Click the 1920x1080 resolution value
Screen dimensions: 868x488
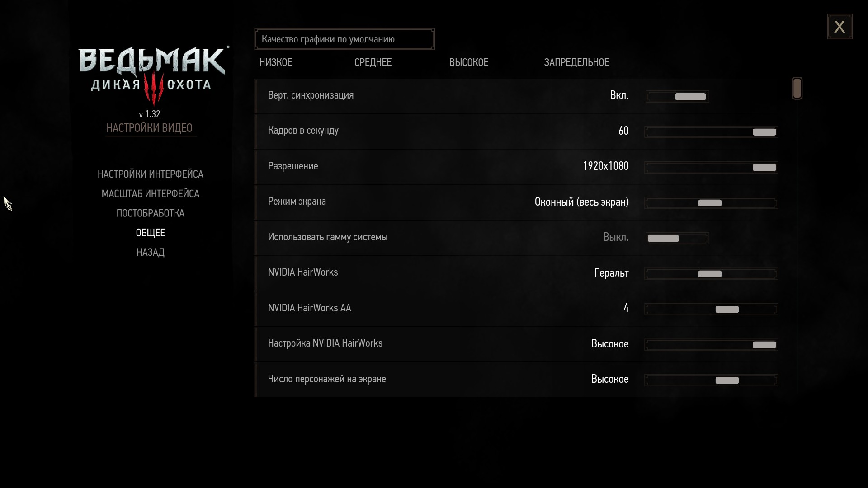click(605, 166)
